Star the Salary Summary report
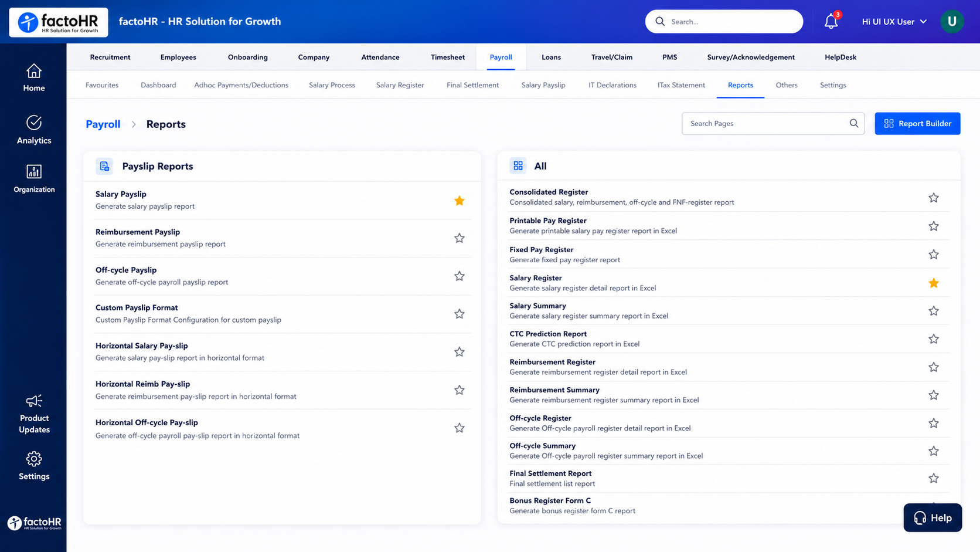 (x=934, y=311)
